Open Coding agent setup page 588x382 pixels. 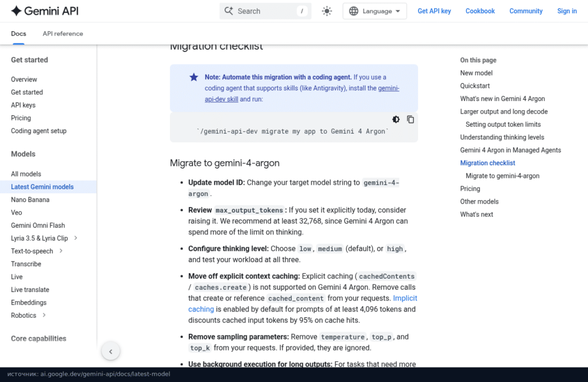point(38,131)
